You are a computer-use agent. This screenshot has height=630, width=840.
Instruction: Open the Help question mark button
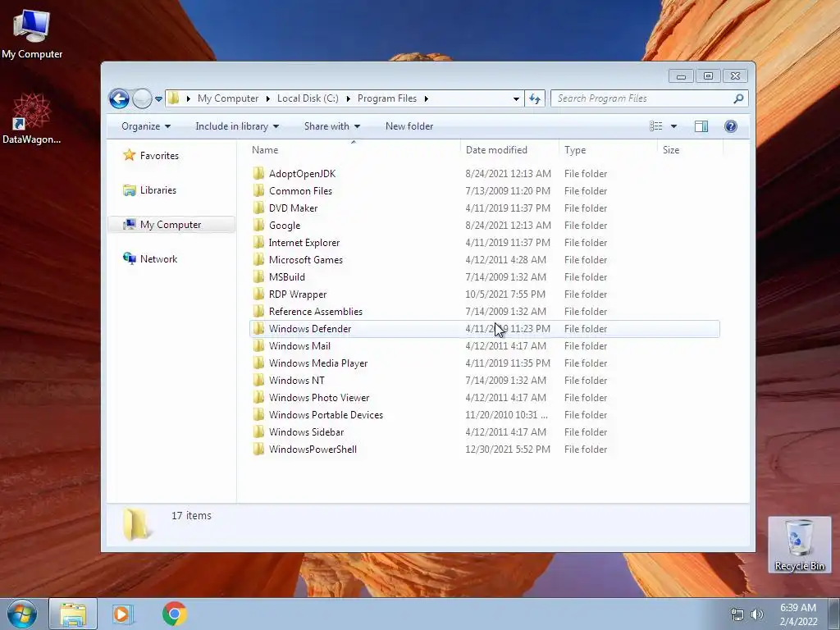point(731,126)
